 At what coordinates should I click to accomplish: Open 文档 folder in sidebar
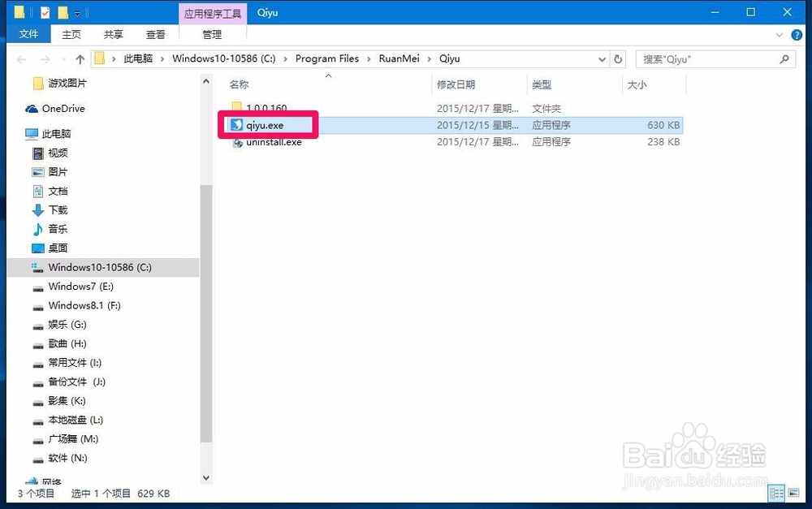[58, 191]
